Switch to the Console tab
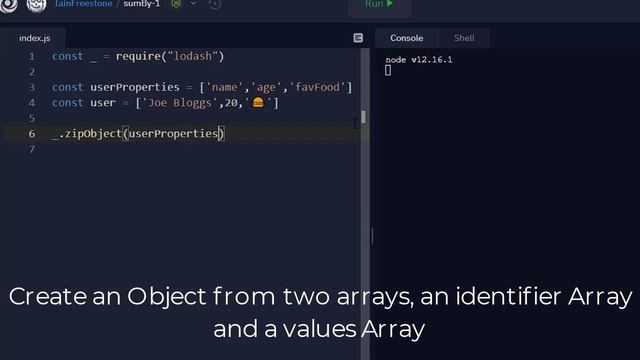This screenshot has width=640, height=360. click(x=407, y=38)
